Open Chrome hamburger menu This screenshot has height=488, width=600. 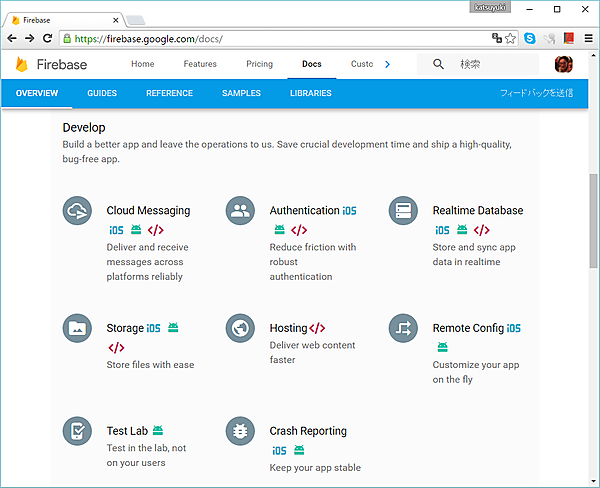pos(589,38)
